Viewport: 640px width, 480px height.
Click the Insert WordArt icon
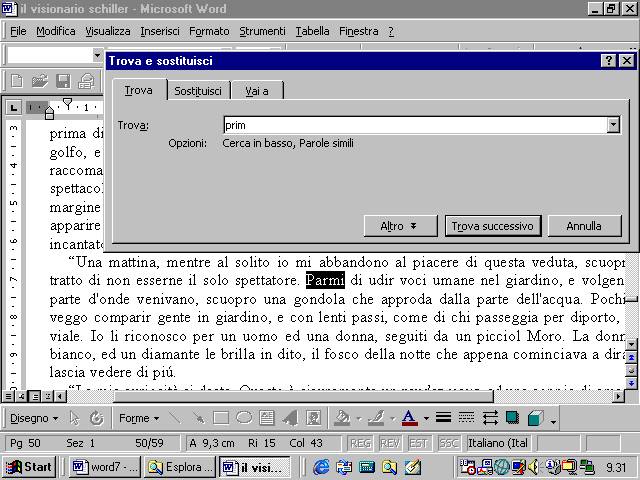[290, 418]
